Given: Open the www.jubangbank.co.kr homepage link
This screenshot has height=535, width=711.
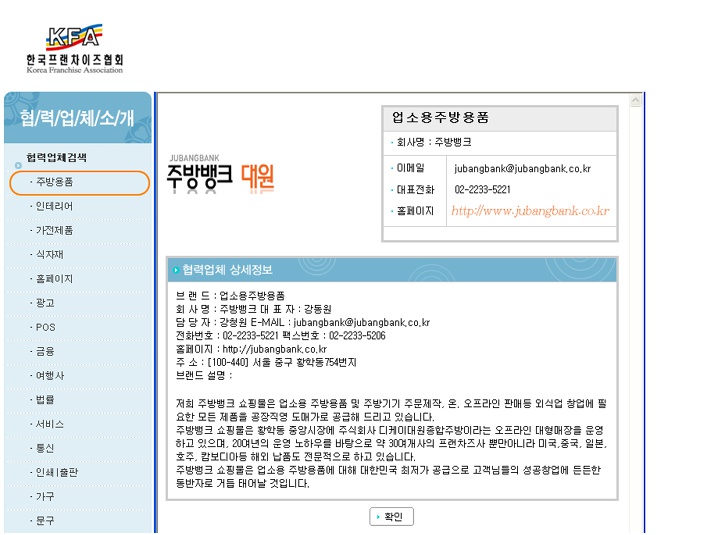Looking at the screenshot, I should click(x=529, y=211).
